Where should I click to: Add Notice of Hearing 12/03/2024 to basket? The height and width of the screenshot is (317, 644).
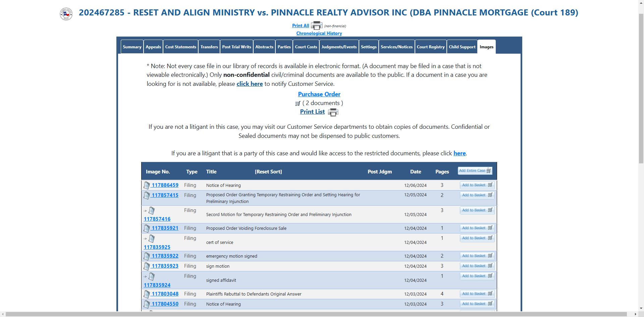pos(477,304)
